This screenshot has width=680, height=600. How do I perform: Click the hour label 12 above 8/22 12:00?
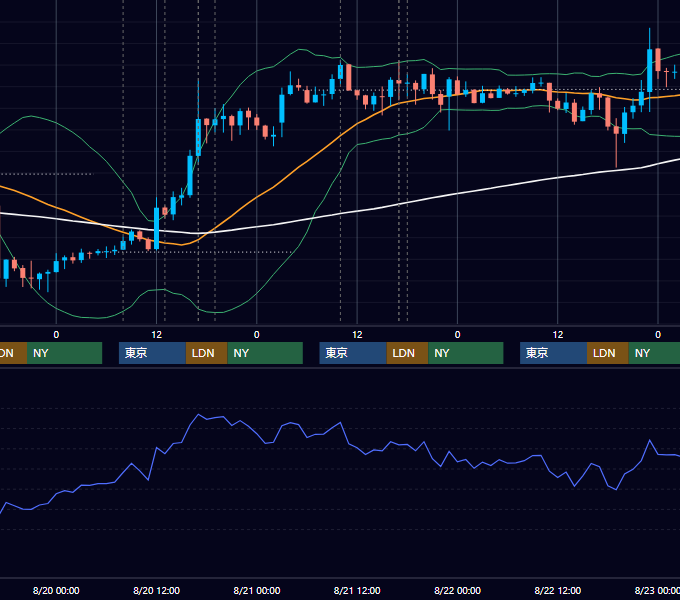(x=558, y=335)
